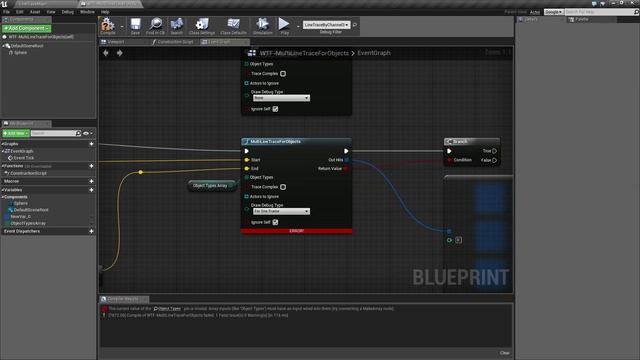Toggle Ignore Self on MultiLineTraceForObjects node
Image resolution: width=640 pixels, height=360 pixels.
276,222
